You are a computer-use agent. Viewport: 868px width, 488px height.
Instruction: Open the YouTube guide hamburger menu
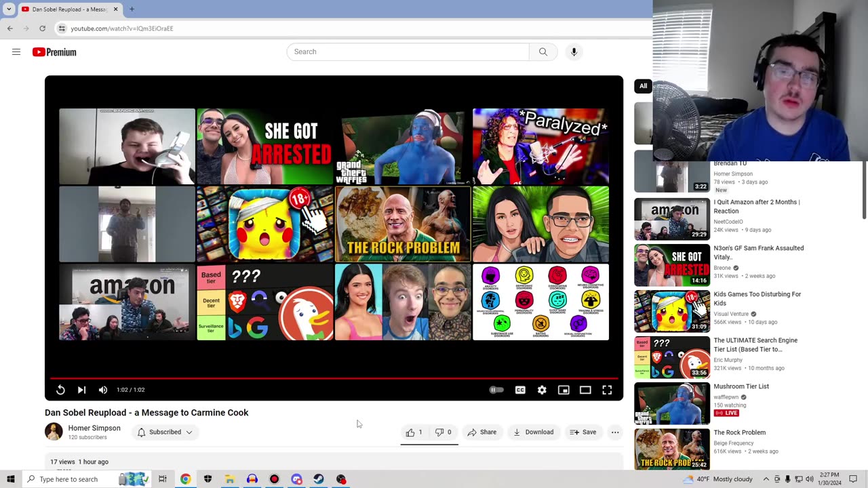pos(16,52)
